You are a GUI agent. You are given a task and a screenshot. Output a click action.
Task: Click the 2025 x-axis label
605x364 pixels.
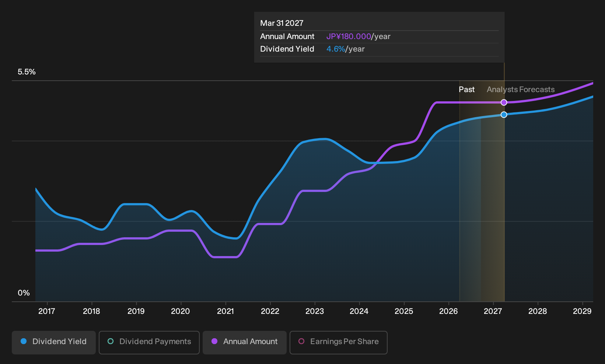click(x=404, y=311)
